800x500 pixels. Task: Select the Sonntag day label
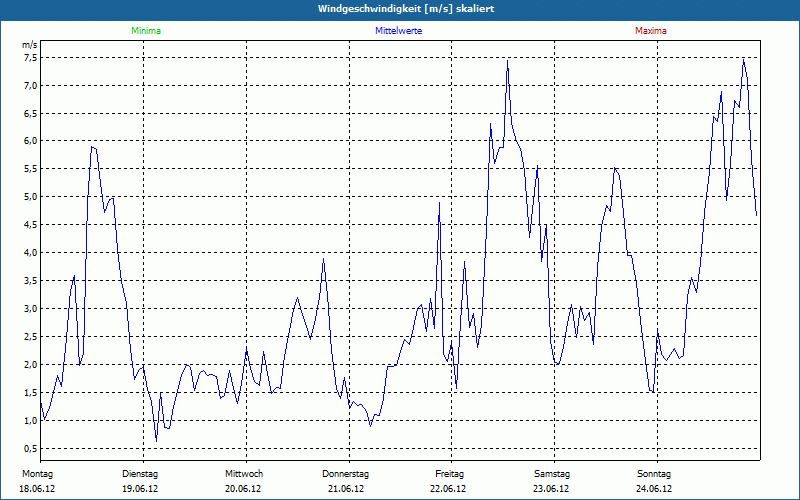coord(654,474)
